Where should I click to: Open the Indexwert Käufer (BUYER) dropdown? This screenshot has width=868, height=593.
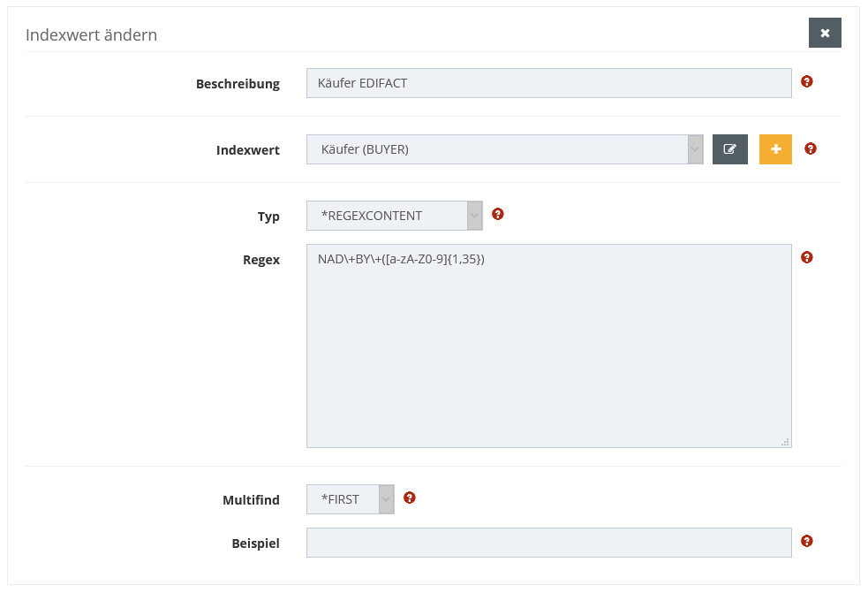point(504,149)
